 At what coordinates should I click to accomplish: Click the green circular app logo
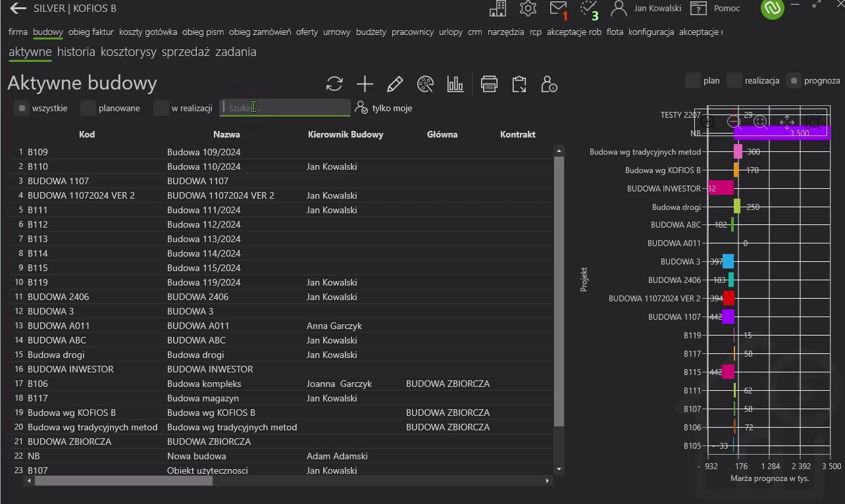click(x=773, y=8)
